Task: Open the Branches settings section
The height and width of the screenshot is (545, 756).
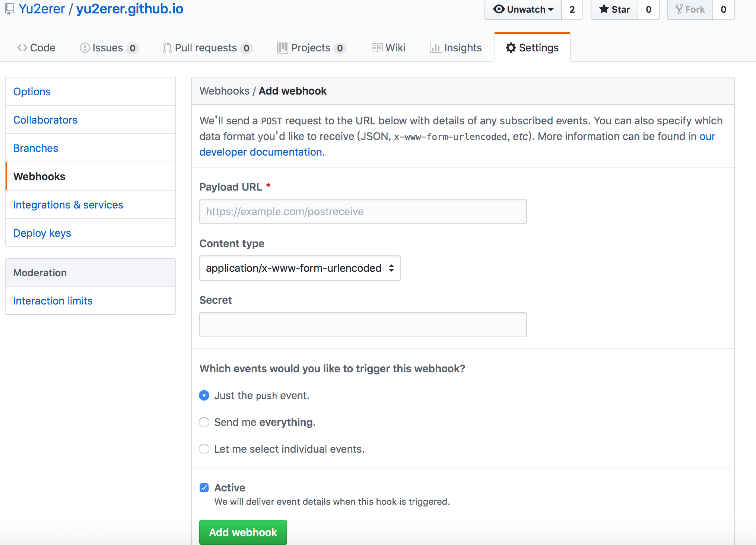Action: tap(35, 148)
